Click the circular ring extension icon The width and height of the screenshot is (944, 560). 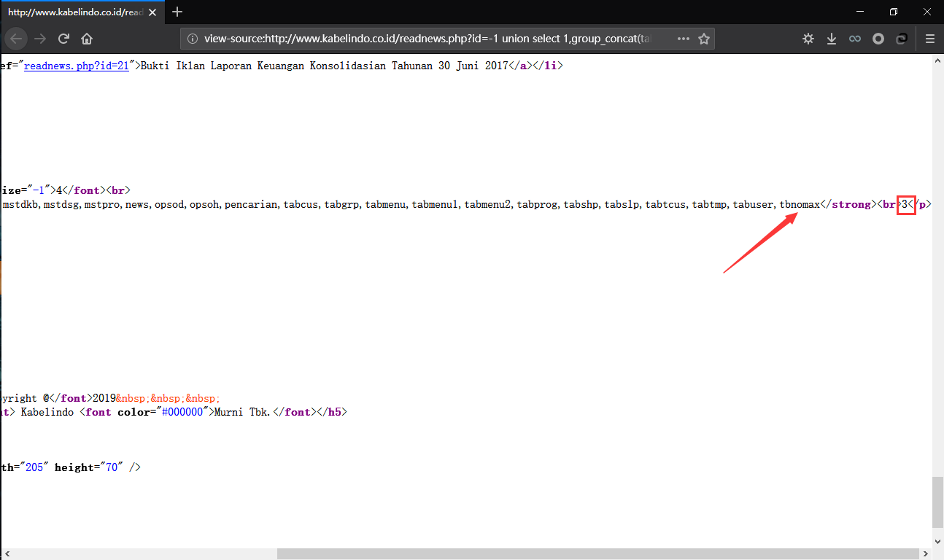(878, 39)
